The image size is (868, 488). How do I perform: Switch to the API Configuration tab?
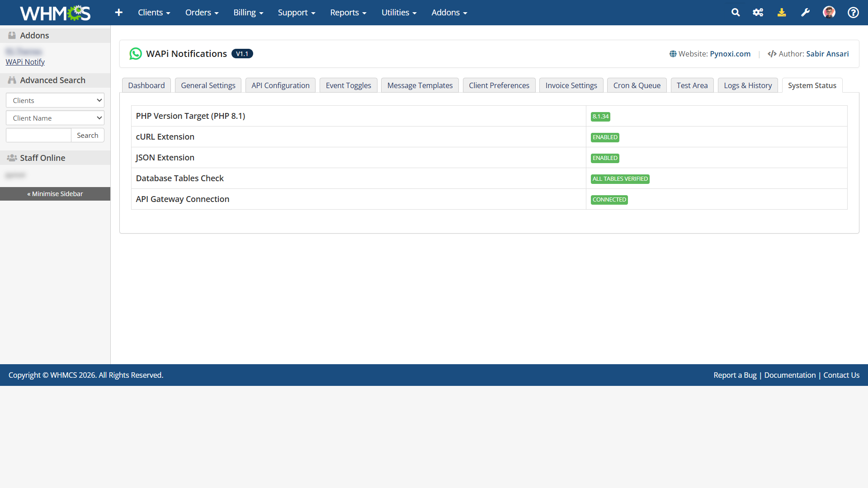click(280, 85)
